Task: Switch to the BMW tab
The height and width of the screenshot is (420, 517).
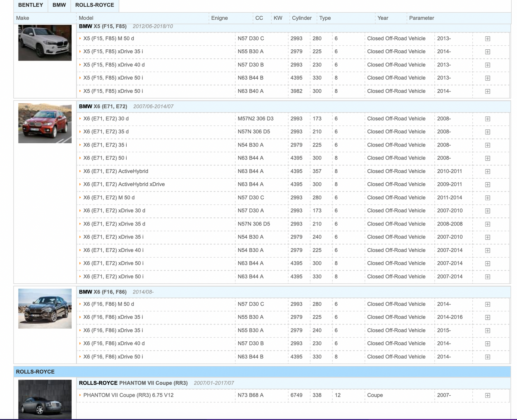Action: click(59, 5)
